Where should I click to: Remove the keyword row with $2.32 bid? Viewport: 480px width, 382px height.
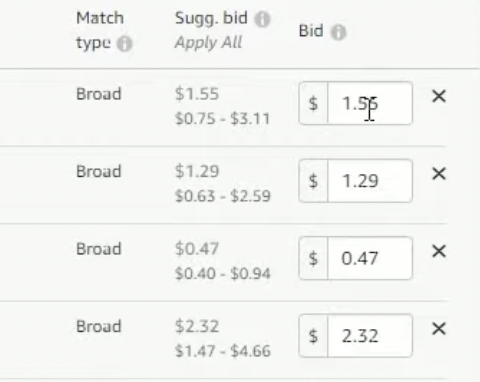439,329
